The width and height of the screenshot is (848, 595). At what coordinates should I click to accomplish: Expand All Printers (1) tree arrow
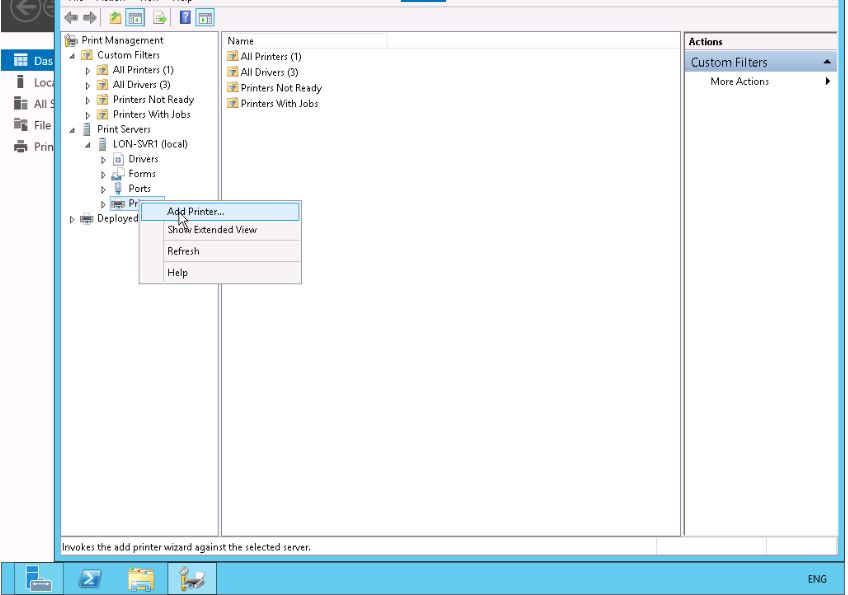(88, 70)
